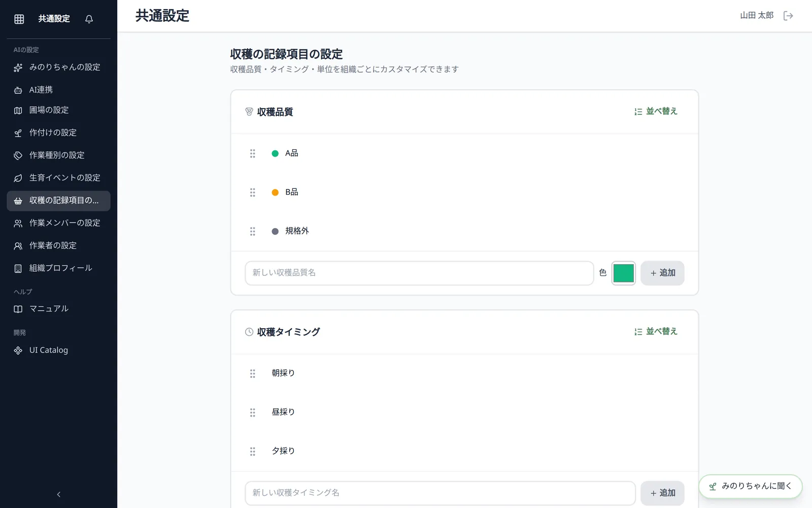Open 作業メンバーの設定
This screenshot has width=812, height=508.
click(58, 223)
